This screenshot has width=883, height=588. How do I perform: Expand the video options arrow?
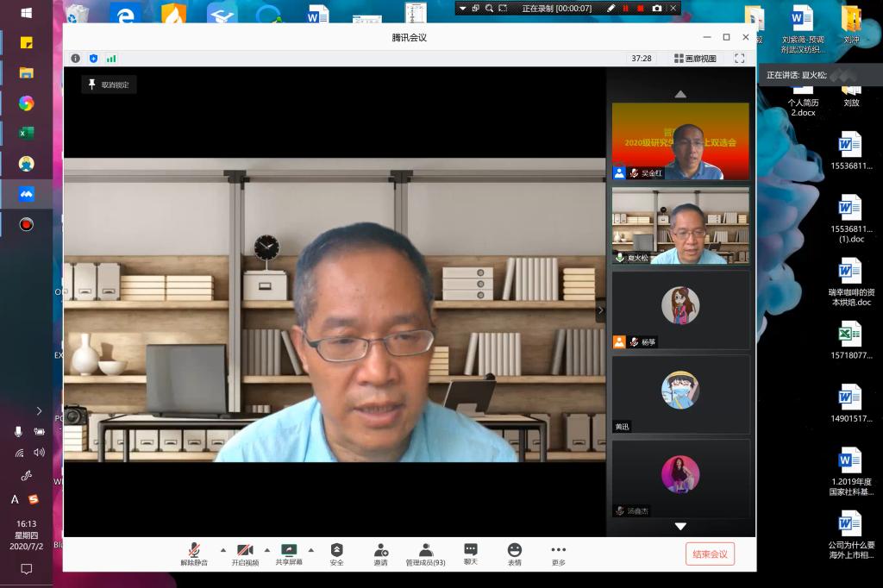(x=266, y=549)
